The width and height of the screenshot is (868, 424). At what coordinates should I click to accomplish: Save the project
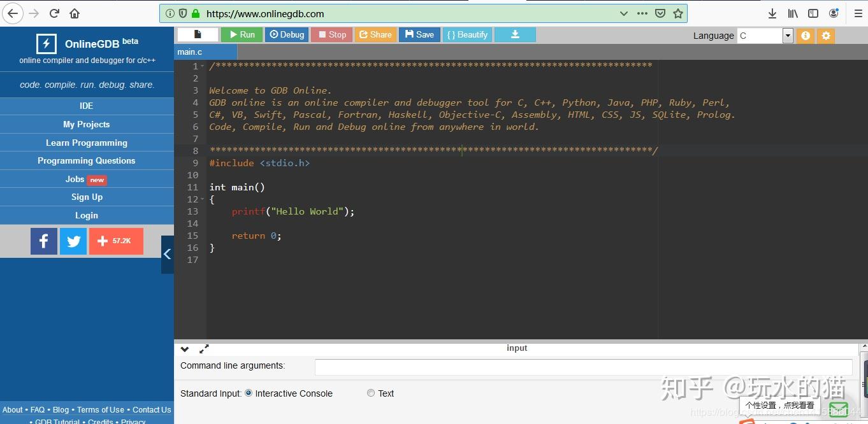[x=419, y=35]
